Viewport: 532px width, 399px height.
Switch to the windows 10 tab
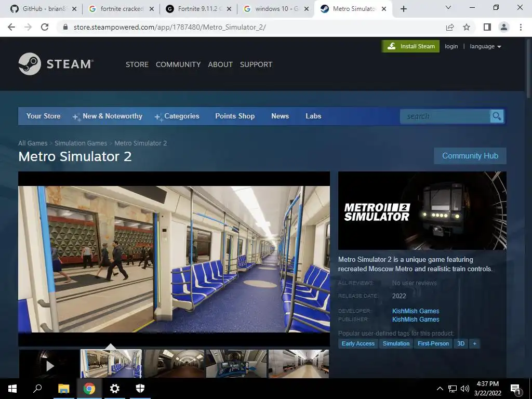click(275, 9)
